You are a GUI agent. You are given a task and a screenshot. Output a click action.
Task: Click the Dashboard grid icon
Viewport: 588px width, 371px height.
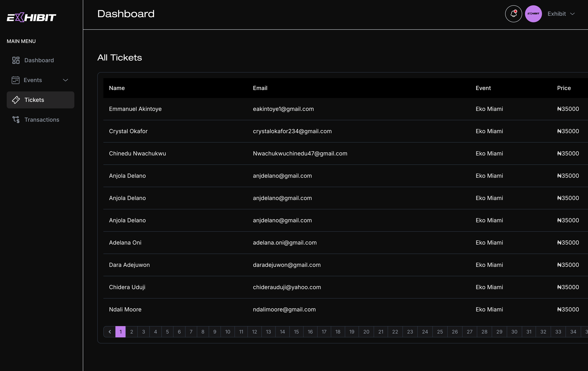click(16, 60)
